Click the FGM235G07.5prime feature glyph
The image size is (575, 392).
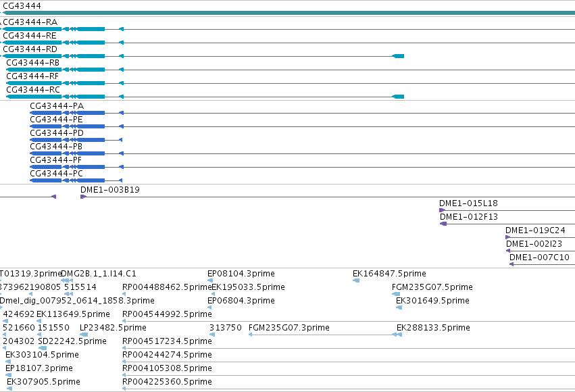coord(396,295)
